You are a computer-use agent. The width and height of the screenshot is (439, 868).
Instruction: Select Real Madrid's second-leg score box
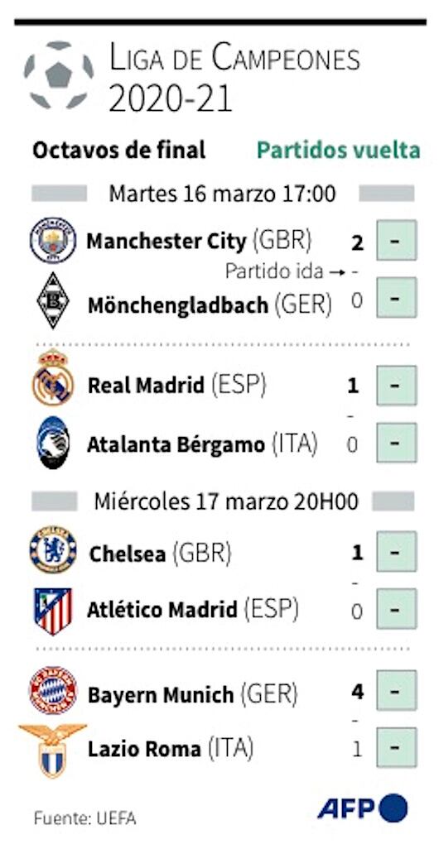396,386
